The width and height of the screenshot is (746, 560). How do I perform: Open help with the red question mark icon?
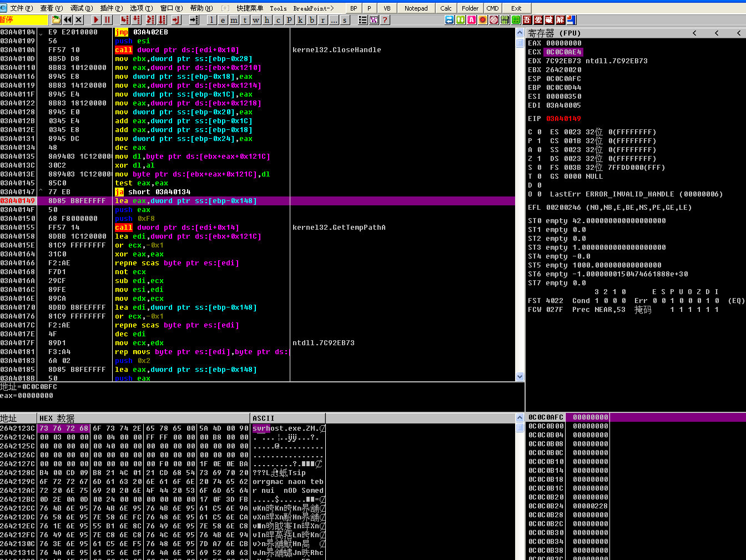[x=385, y=20]
